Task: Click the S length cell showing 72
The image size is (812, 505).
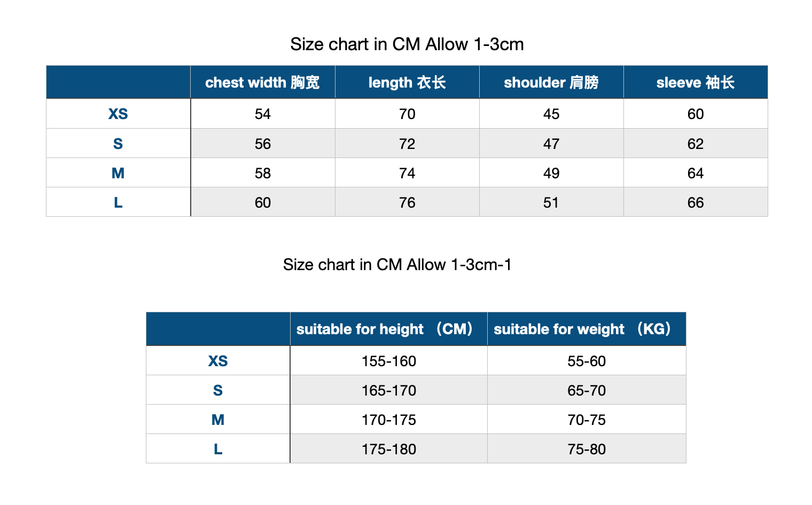Action: point(407,144)
